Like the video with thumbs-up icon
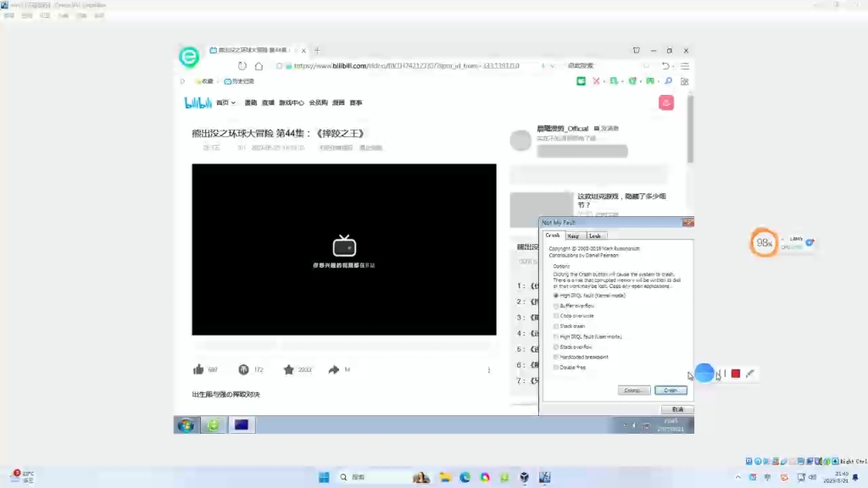This screenshot has height=488, width=868. coord(198,369)
